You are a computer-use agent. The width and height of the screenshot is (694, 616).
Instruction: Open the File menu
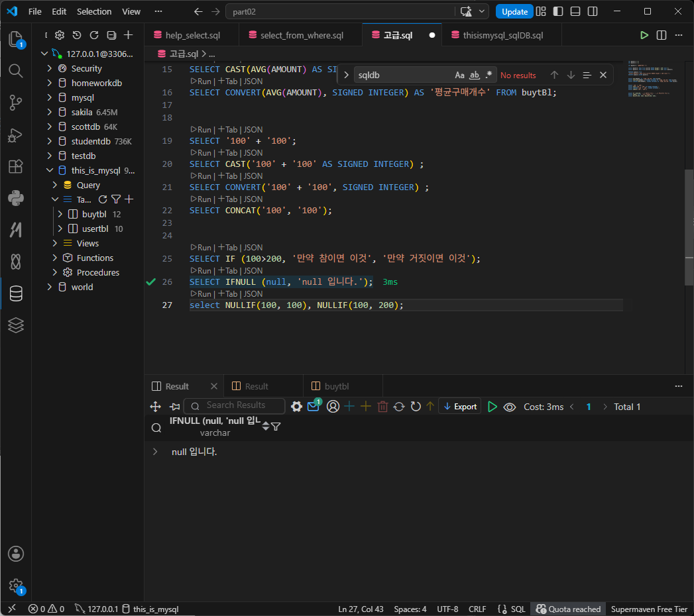34,11
